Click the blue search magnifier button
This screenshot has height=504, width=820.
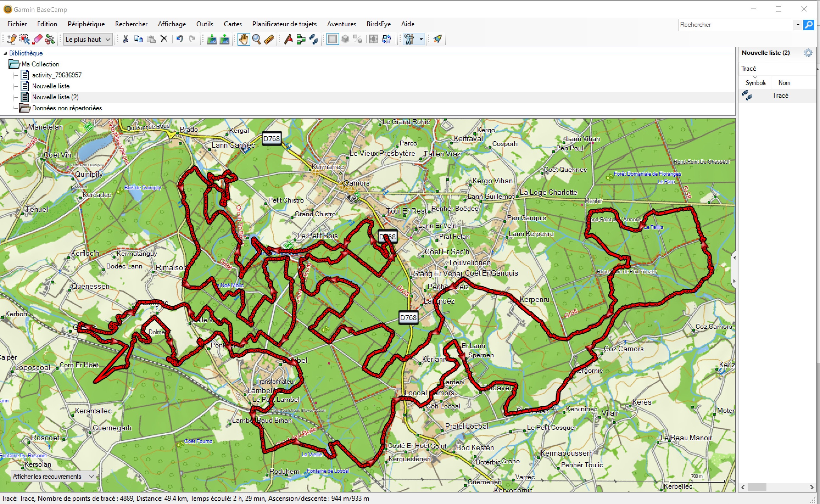click(809, 25)
